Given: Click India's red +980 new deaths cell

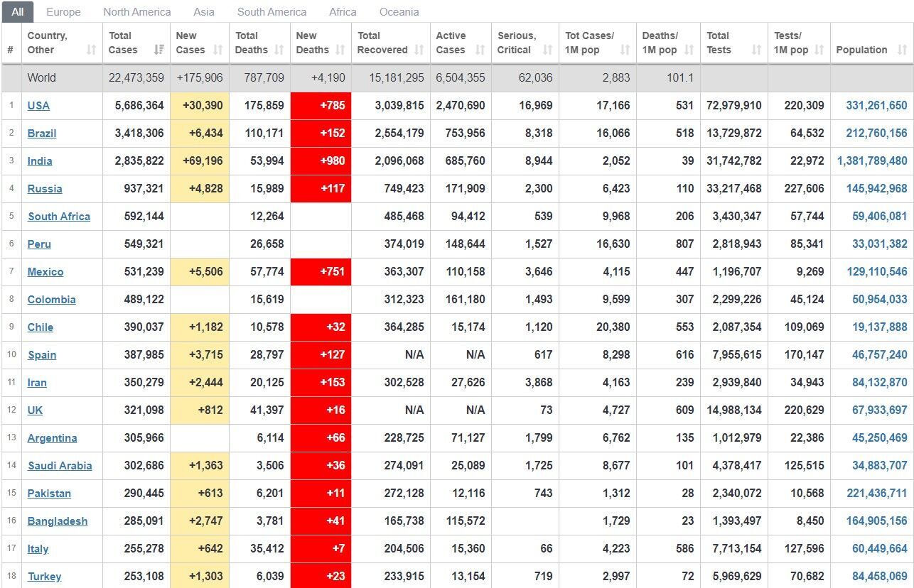Looking at the screenshot, I should 321,161.
